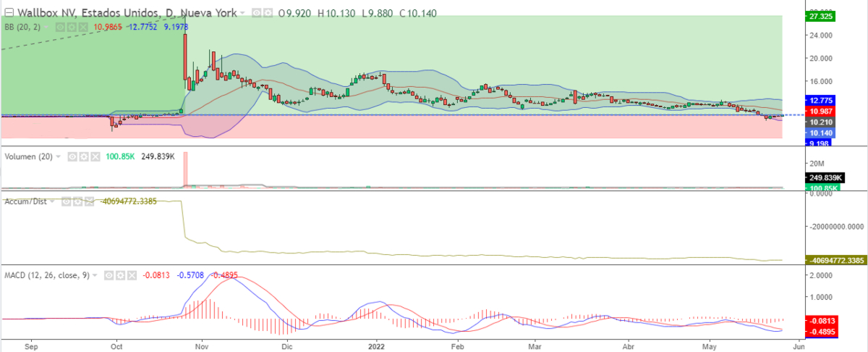Open Volumen (20) settings gear
868x352 pixels.
click(x=84, y=156)
